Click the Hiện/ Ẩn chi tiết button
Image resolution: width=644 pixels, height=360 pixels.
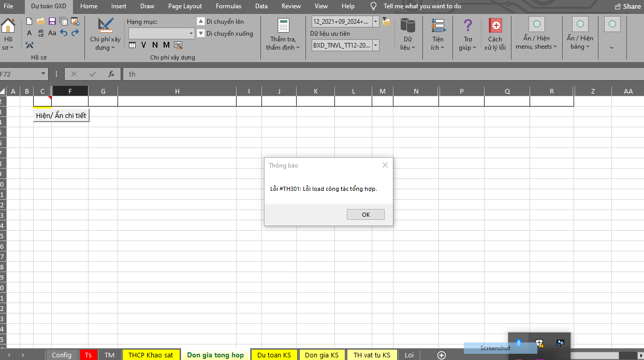pyautogui.click(x=61, y=115)
